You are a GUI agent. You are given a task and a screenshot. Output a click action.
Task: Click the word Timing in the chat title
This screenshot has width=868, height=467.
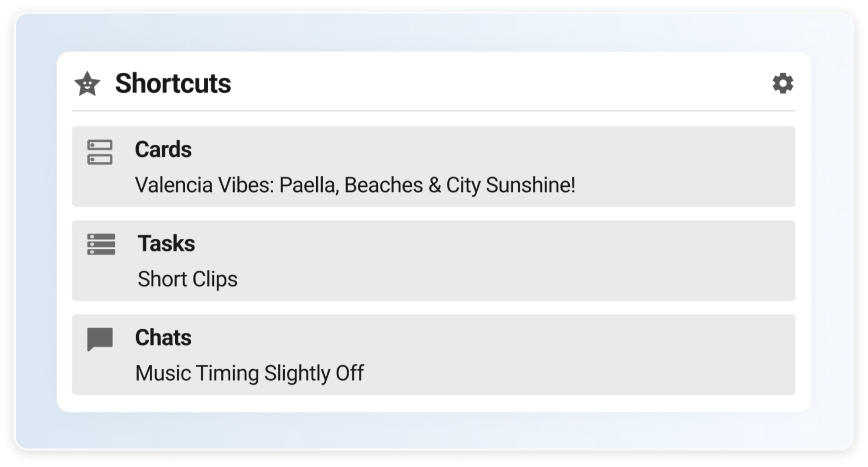(227, 373)
